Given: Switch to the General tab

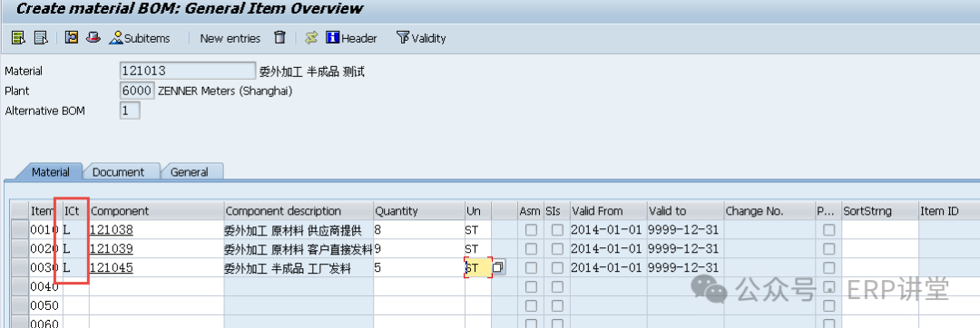Looking at the screenshot, I should (x=190, y=172).
